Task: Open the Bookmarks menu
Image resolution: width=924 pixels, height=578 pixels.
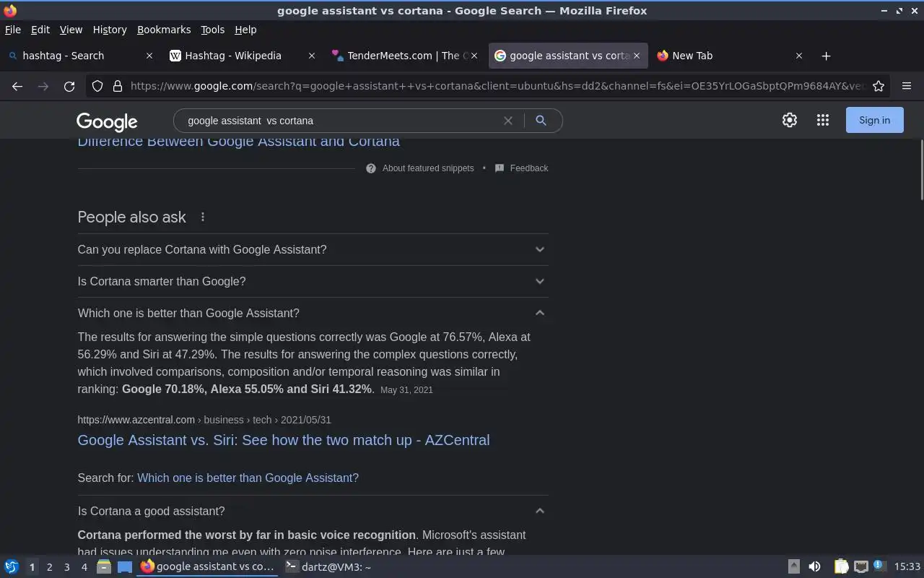Action: point(164,30)
